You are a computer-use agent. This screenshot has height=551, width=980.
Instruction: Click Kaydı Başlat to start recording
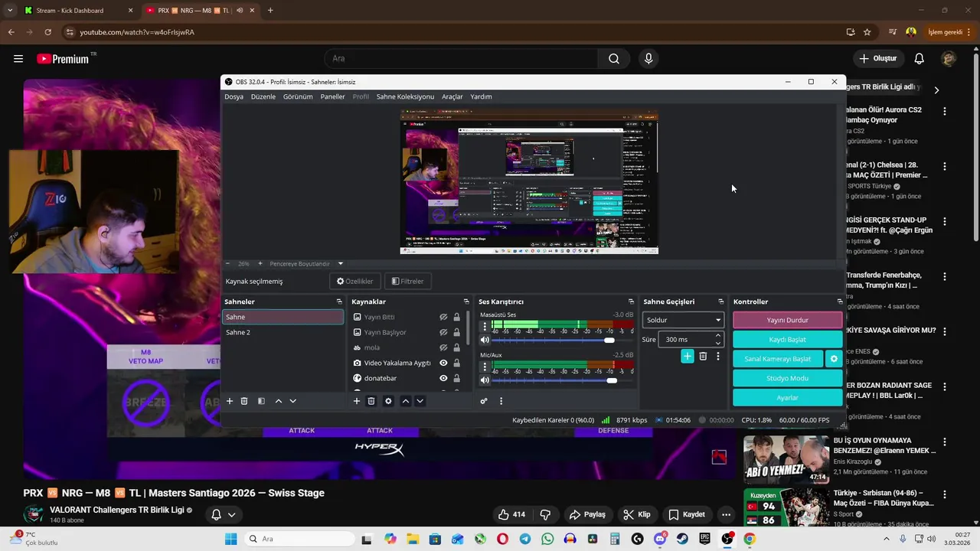coord(787,339)
